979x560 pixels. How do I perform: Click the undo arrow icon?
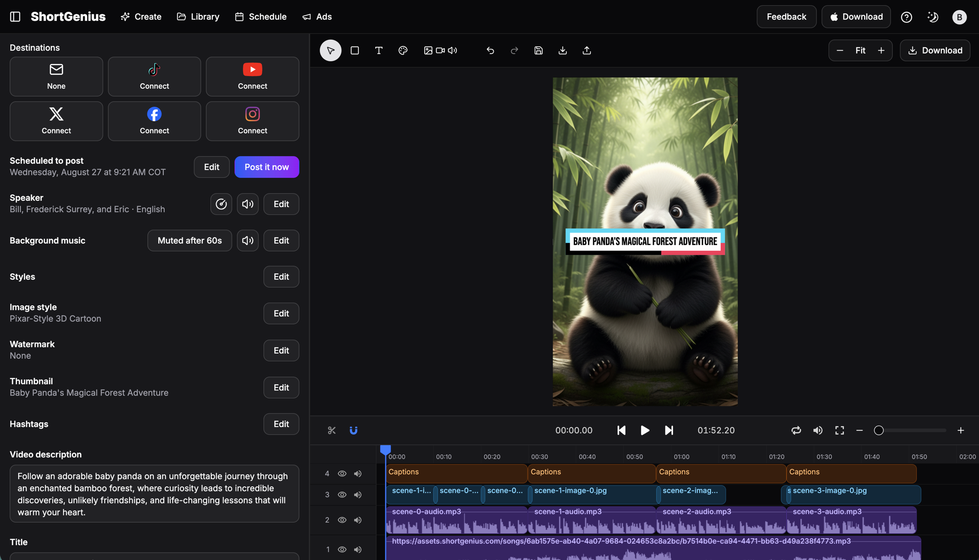point(490,50)
